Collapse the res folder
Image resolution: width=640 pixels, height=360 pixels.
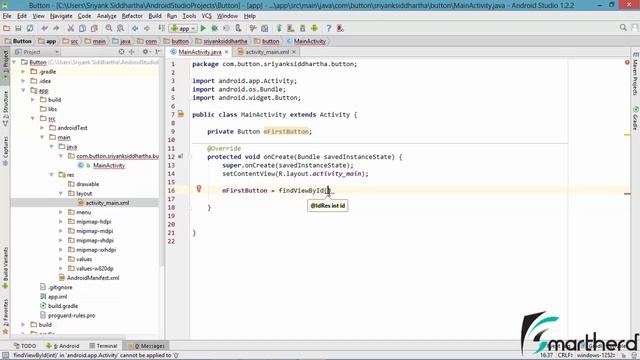coord(51,175)
